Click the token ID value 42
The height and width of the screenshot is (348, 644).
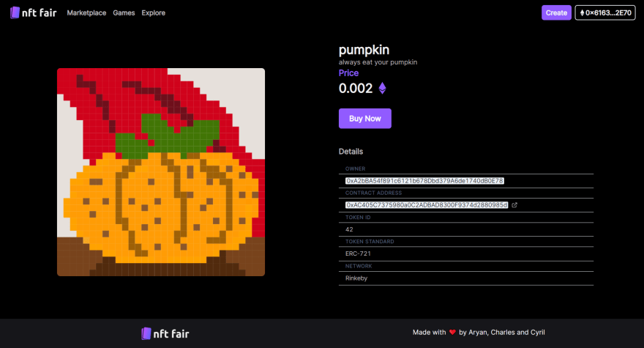[349, 229]
